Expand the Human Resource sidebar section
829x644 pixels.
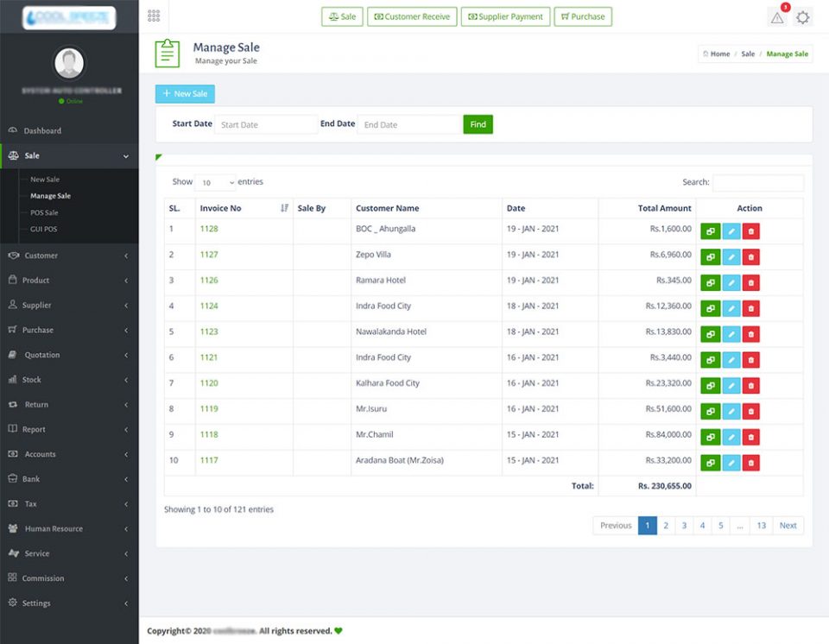coord(69,528)
